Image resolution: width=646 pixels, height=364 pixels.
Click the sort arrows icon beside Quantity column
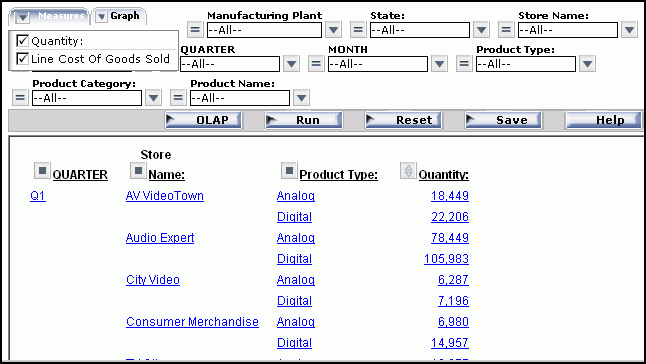click(408, 170)
